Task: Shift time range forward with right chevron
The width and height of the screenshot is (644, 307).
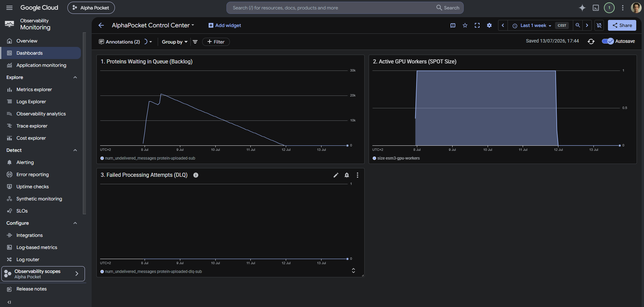Action: [x=587, y=25]
